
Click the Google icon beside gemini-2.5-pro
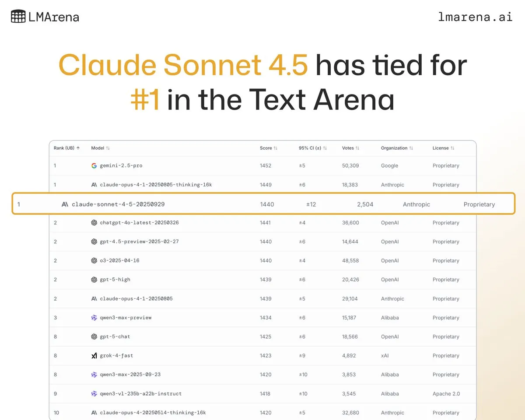point(94,165)
